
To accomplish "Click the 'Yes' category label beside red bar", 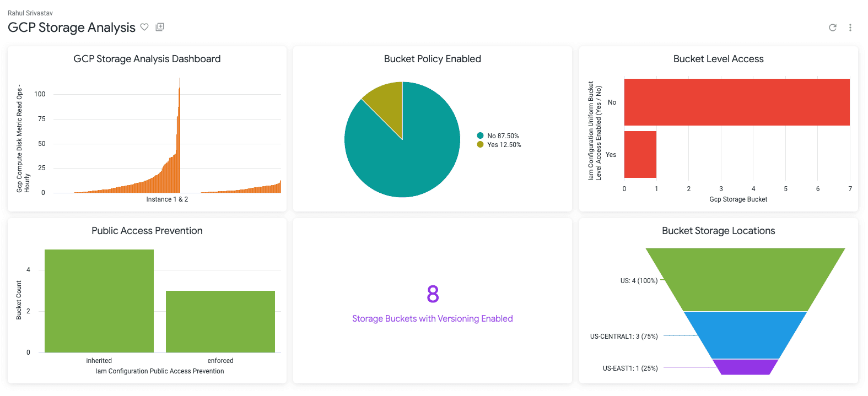I will click(611, 155).
